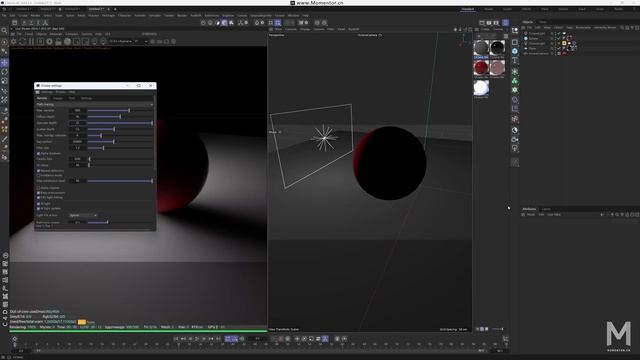The width and height of the screenshot is (640, 360).
Task: Switch to Kernels tab in Octane settings
Action: coord(42,98)
